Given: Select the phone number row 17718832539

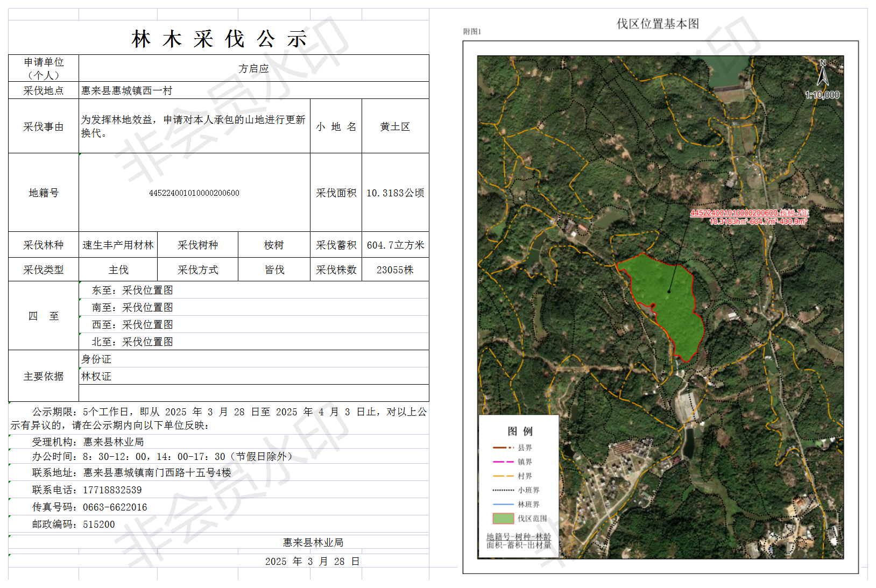Looking at the screenshot, I should tap(218, 490).
